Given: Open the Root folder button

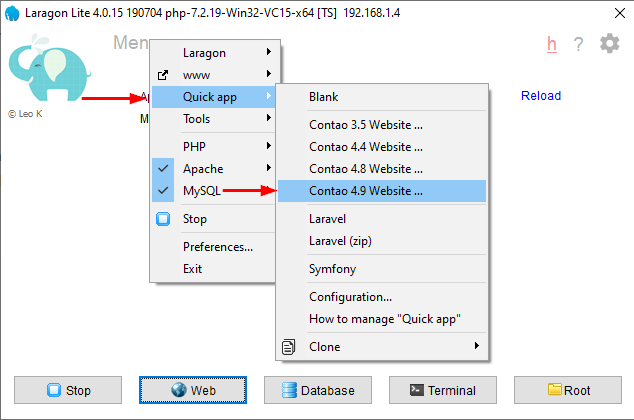Looking at the screenshot, I should [568, 390].
